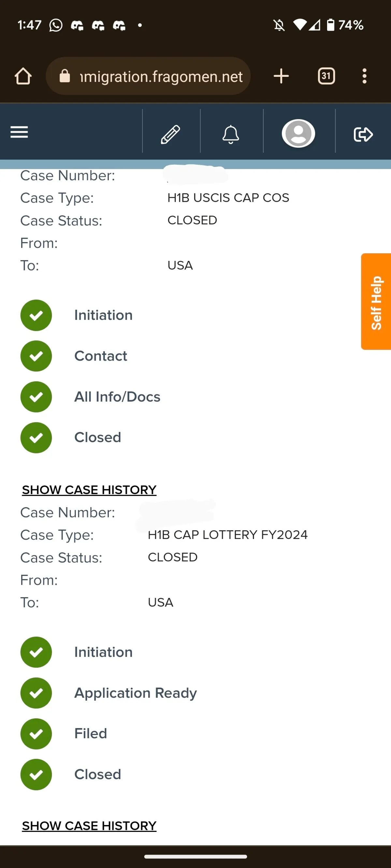391x868 pixels.
Task: Click the All Info/Docs green checkmark
Action: (x=36, y=397)
